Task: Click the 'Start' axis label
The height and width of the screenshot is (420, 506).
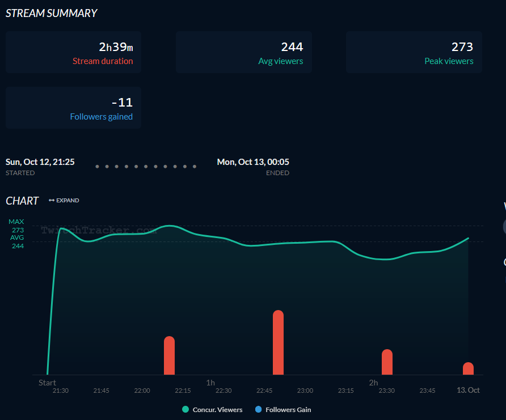Action: pyautogui.click(x=47, y=383)
